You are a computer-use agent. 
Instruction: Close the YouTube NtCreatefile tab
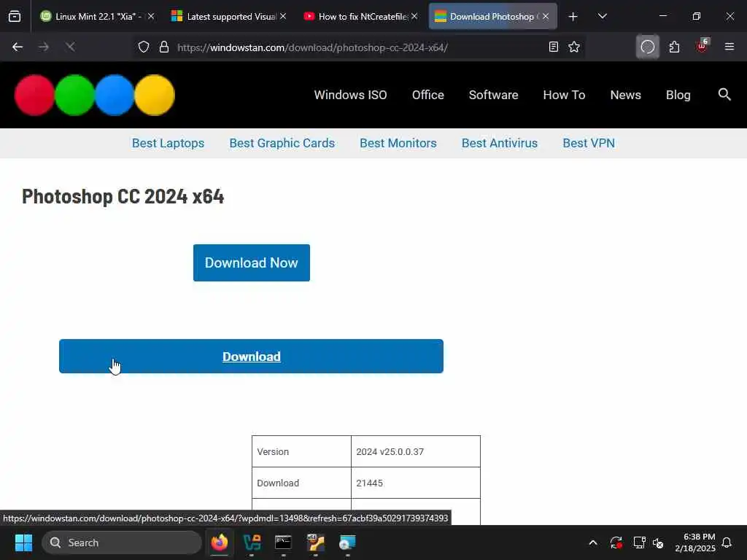pyautogui.click(x=414, y=17)
